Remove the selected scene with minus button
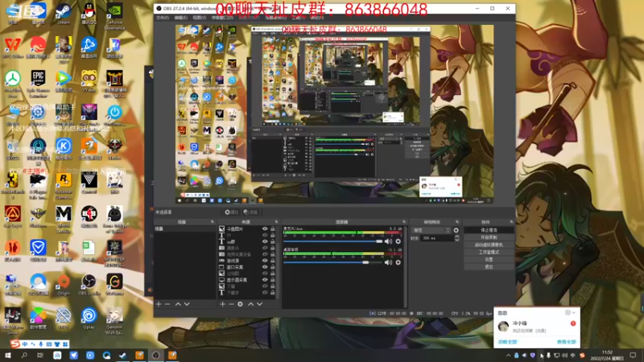This screenshot has width=644, height=362. 167,304
